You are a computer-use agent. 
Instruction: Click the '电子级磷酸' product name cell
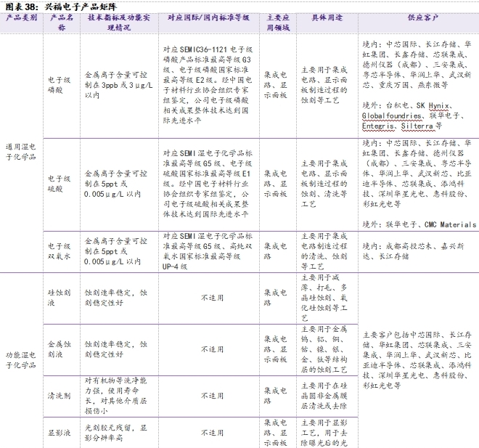pyautogui.click(x=60, y=85)
